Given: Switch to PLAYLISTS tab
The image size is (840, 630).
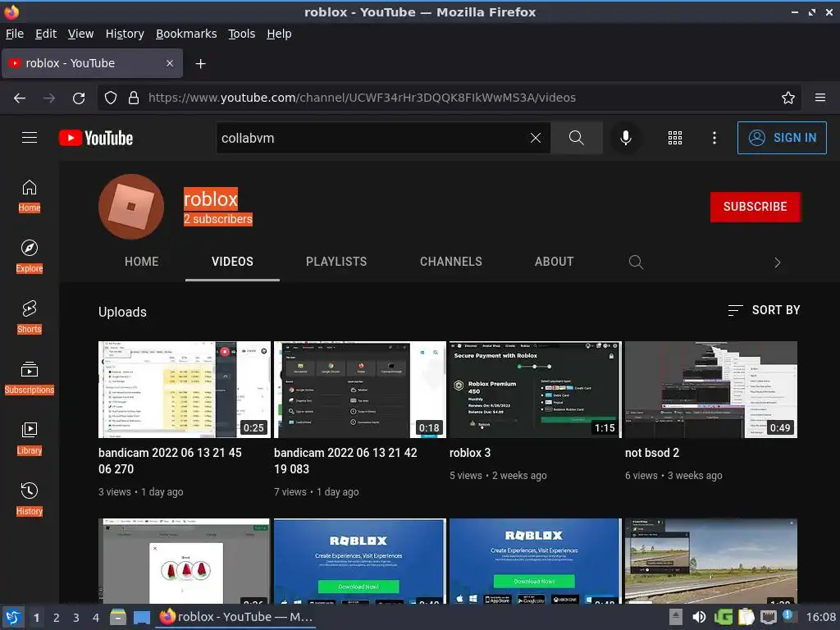Looking at the screenshot, I should click(336, 262).
